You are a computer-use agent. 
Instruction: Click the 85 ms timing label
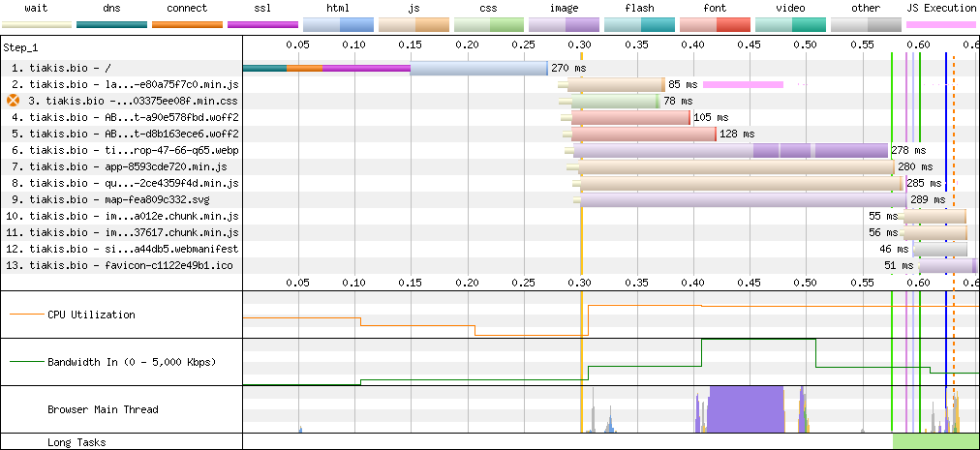[683, 84]
